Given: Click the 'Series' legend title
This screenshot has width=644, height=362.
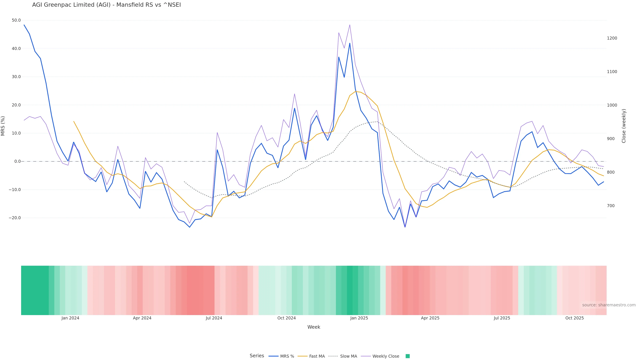Looking at the screenshot, I should tap(257, 356).
